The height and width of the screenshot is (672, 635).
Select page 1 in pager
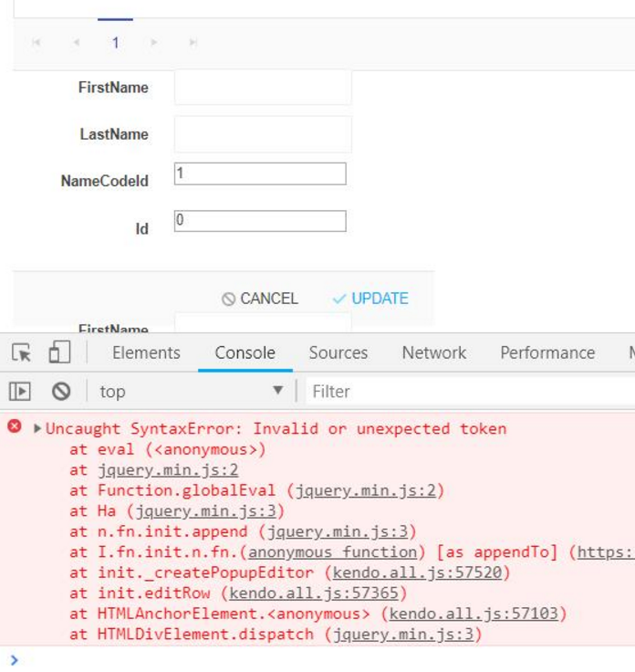point(115,42)
